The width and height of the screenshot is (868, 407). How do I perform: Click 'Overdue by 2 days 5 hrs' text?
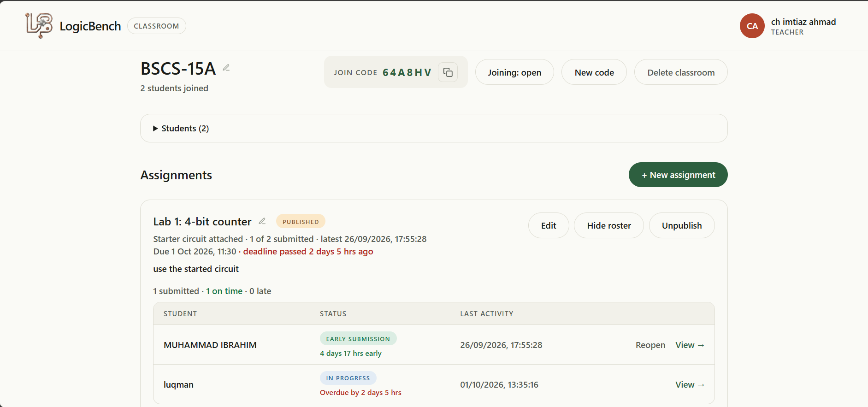[x=360, y=393]
